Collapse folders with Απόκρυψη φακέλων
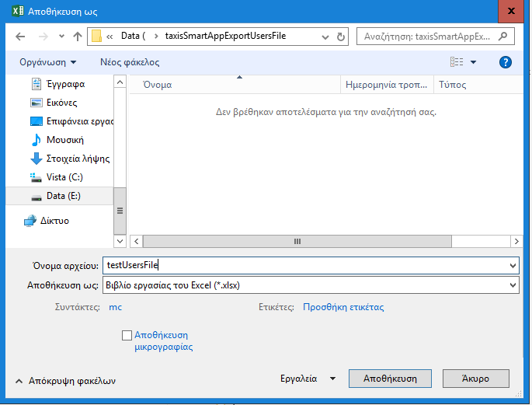This screenshot has width=532, height=405. [x=65, y=381]
